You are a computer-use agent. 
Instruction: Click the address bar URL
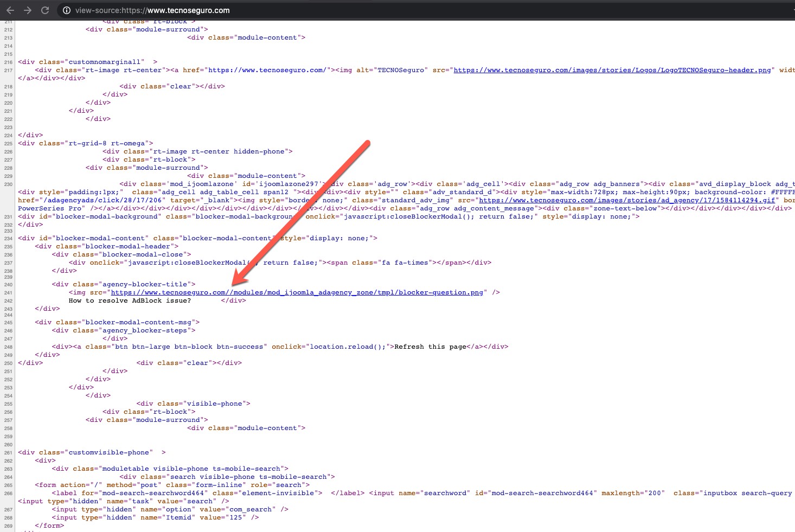(x=152, y=10)
